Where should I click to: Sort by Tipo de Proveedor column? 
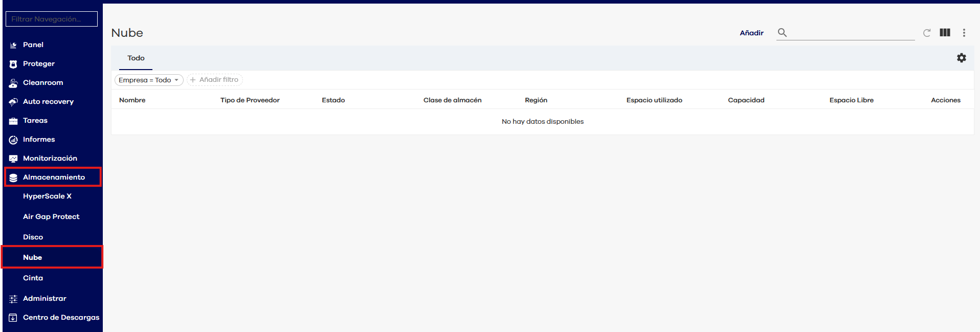[250, 100]
